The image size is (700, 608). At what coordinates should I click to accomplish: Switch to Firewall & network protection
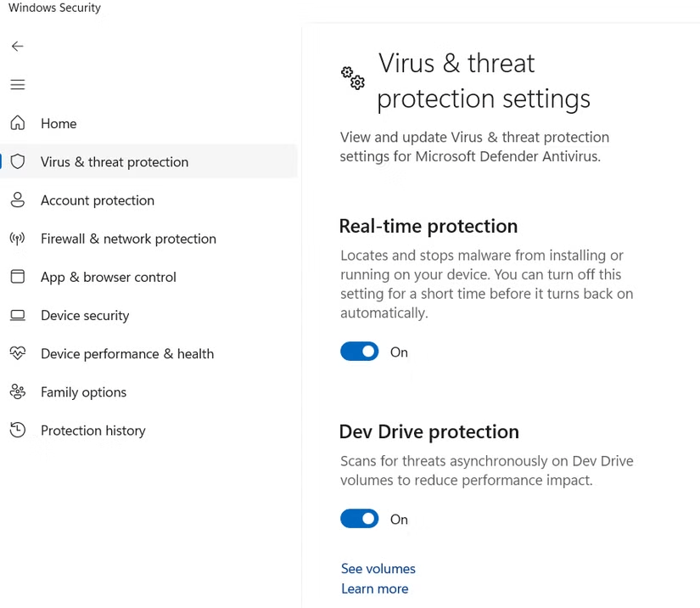127,239
